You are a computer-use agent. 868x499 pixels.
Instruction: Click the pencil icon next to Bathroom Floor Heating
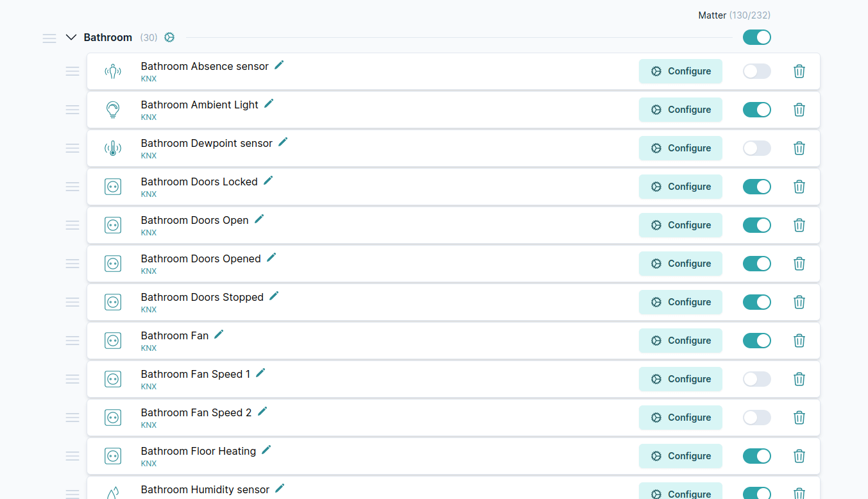(x=266, y=450)
